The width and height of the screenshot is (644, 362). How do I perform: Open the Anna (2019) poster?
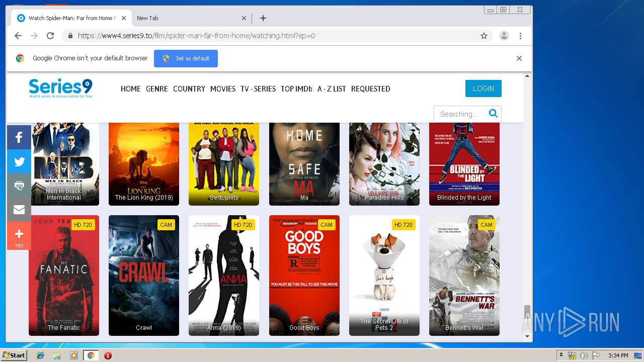pyautogui.click(x=224, y=276)
